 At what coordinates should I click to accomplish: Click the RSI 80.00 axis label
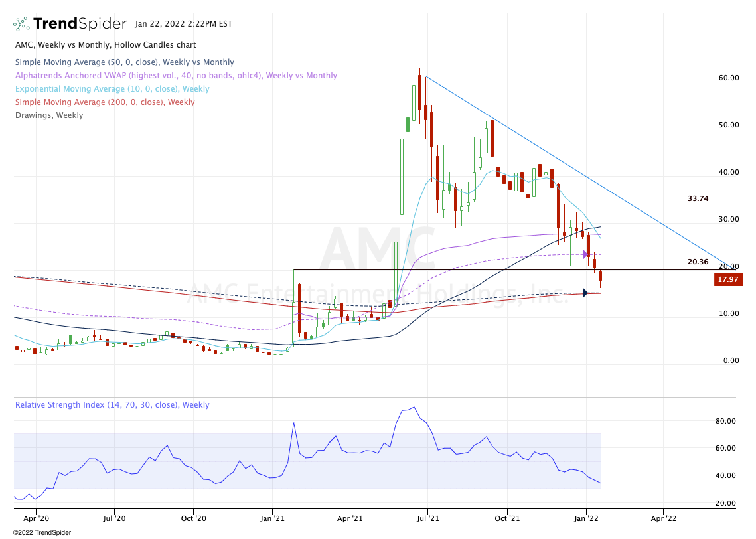coord(725,421)
